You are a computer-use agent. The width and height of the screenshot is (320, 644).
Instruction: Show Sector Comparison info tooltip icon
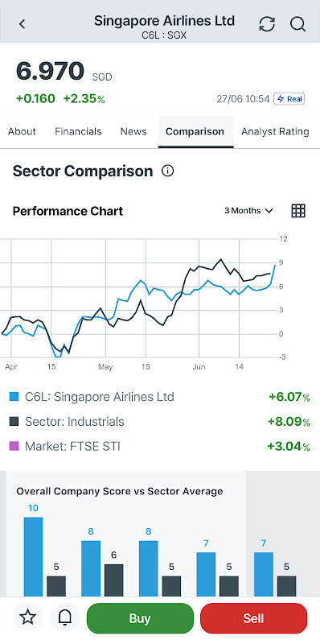(167, 171)
